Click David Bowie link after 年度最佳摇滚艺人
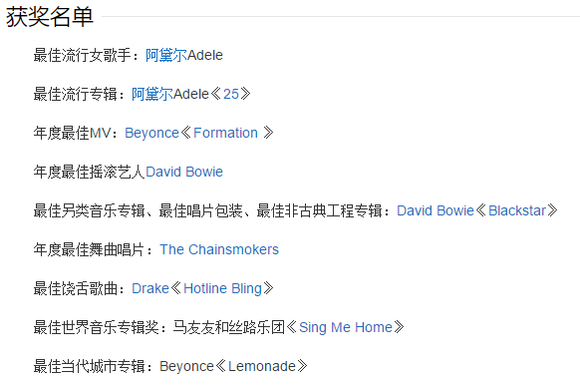This screenshot has height=385, width=580. pyautogui.click(x=184, y=172)
